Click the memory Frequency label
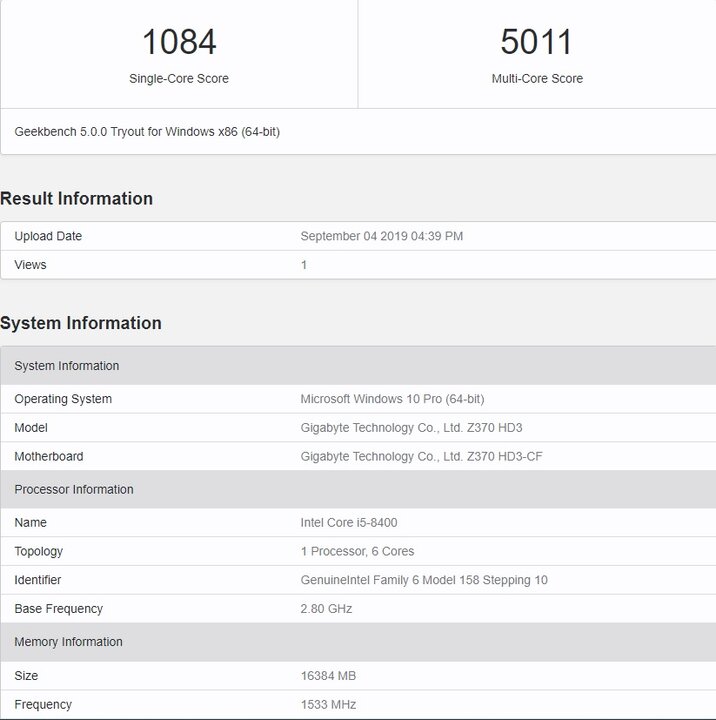 43,704
